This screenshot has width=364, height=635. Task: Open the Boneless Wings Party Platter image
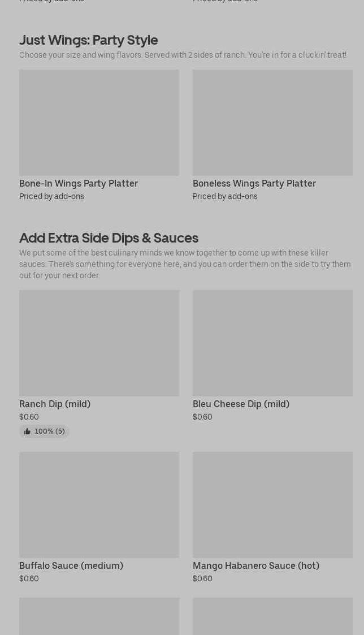pos(272,122)
